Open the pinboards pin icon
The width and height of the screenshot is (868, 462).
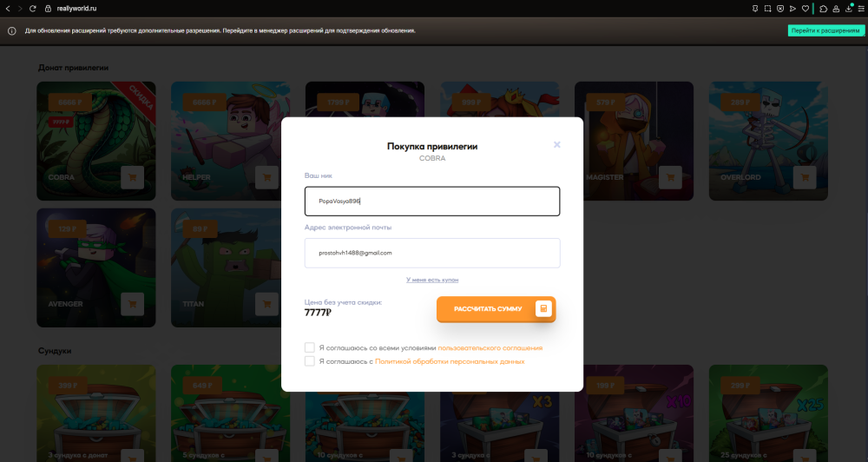click(x=755, y=9)
